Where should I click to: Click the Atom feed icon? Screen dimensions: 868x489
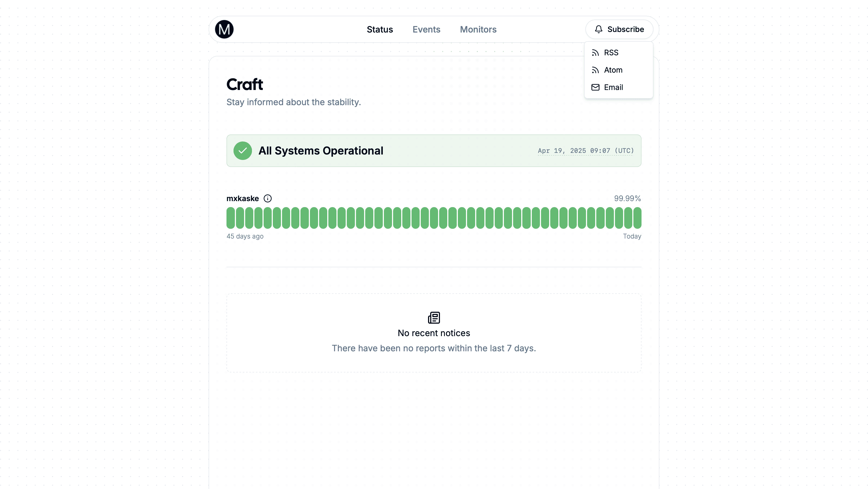(595, 70)
